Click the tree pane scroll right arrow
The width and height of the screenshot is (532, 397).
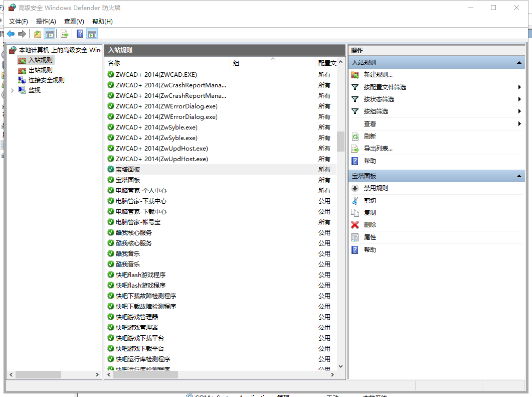[x=97, y=374]
